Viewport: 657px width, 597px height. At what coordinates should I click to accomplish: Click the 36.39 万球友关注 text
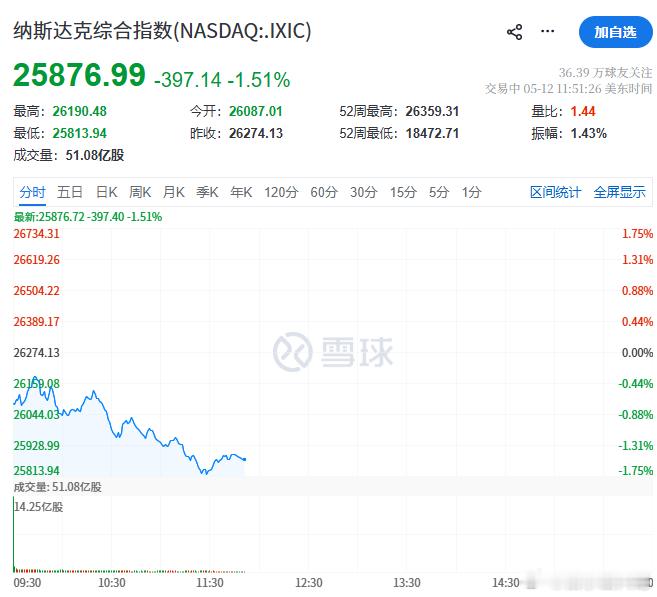tap(605, 73)
